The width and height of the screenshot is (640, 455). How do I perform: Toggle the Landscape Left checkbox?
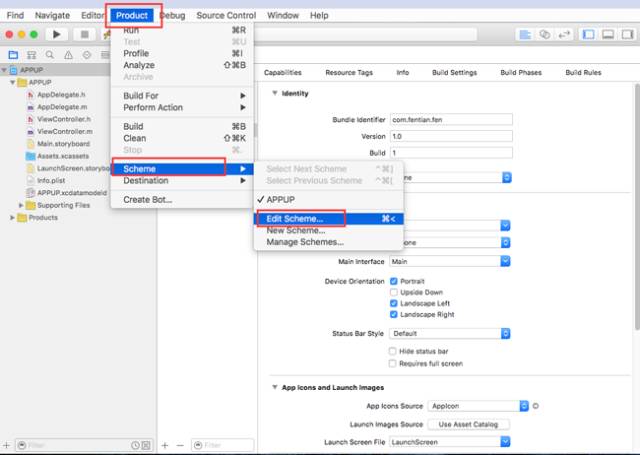pos(393,303)
